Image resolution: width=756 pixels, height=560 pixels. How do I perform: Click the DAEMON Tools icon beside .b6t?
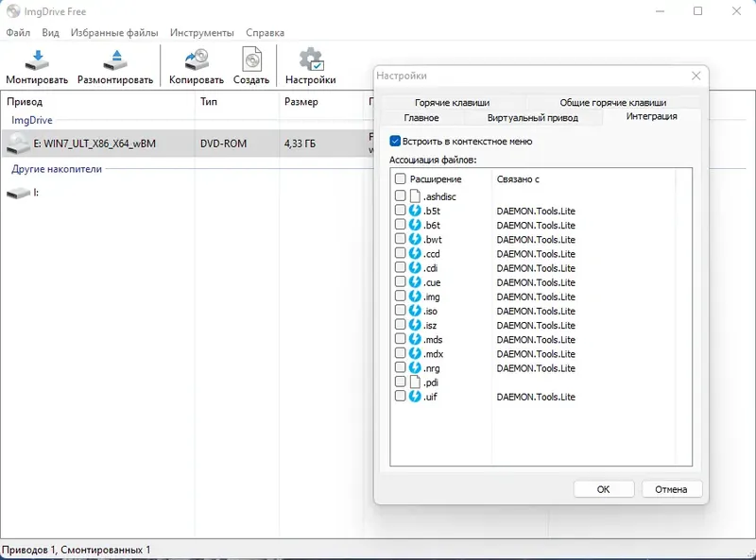(415, 225)
